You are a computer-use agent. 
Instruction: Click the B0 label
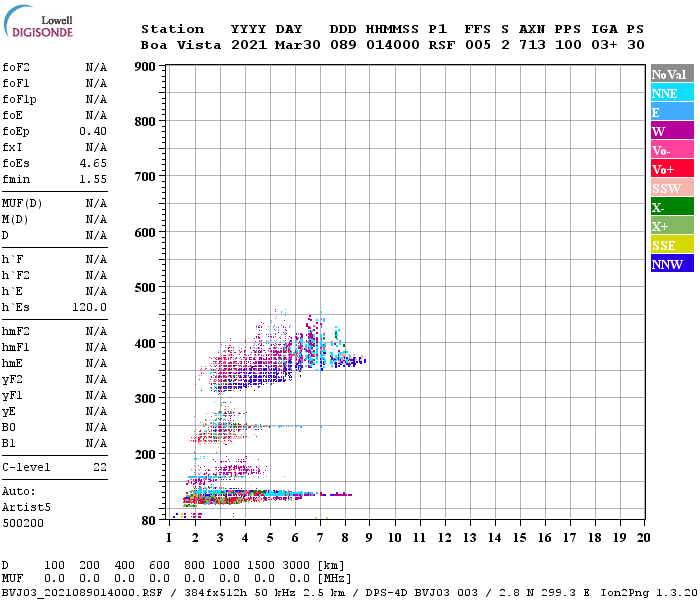pos(9,427)
